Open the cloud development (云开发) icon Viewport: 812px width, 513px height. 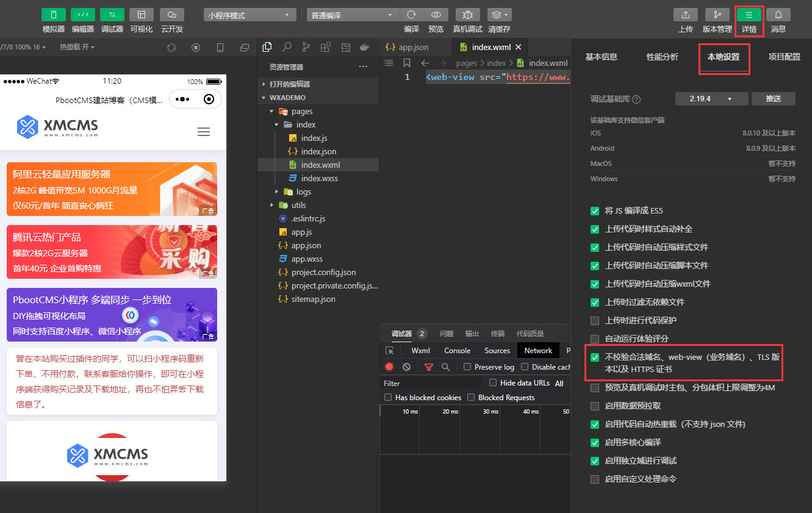[x=172, y=15]
